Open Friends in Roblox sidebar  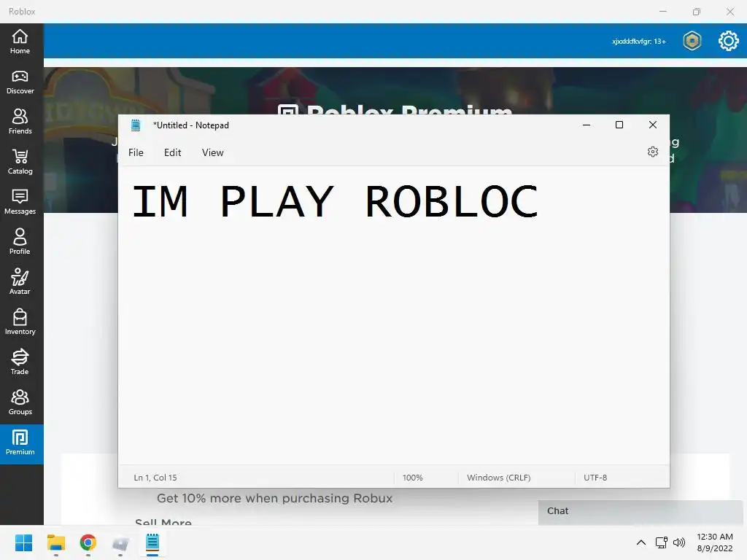pos(20,122)
